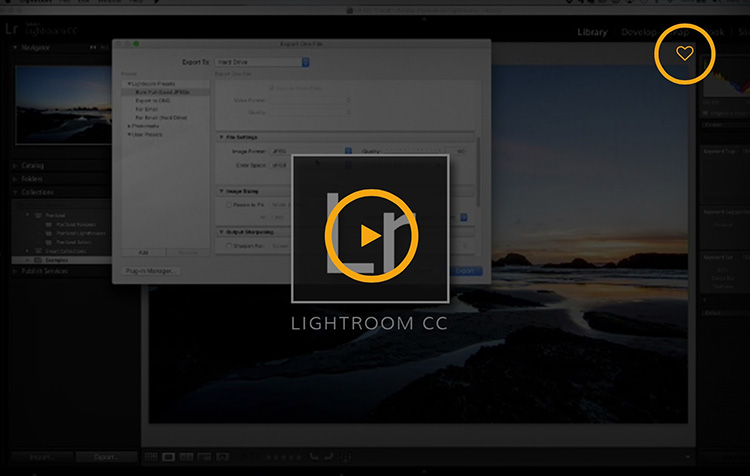Select grid view icon in bottom toolbar

[x=152, y=457]
